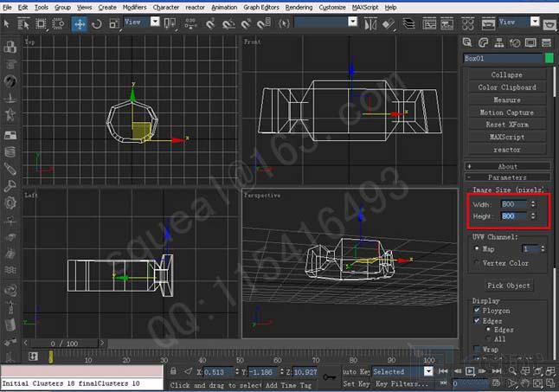Click the Align tool icon
The image size is (559, 392).
[x=389, y=24]
